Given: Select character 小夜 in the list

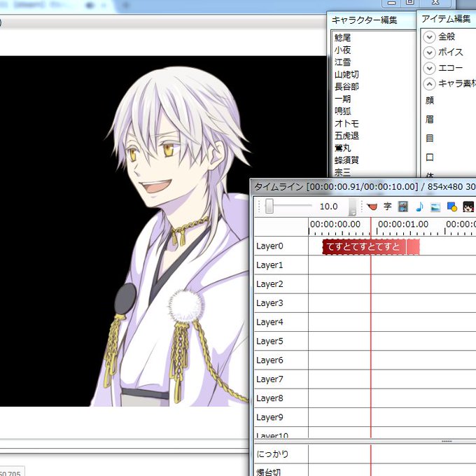Looking at the screenshot, I should [x=343, y=50].
